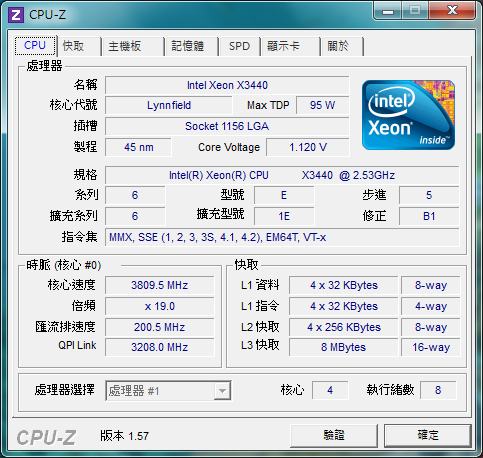Click the L1 資料 associativity 8-way
This screenshot has width=483, height=458.
click(431, 285)
